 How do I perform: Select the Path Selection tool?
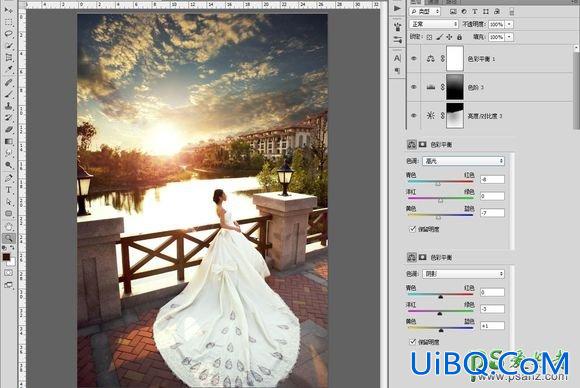[8, 202]
